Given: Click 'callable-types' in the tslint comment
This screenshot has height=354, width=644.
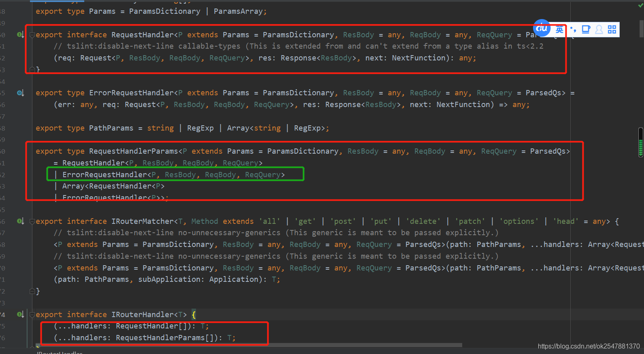Looking at the screenshot, I should click(209, 46).
